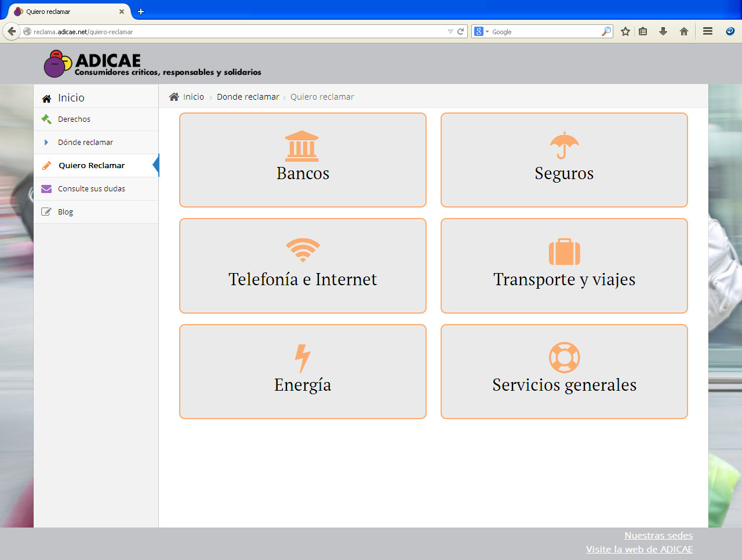The height and width of the screenshot is (560, 742).
Task: Click the header tagline Consumidores críticos
Action: click(168, 72)
